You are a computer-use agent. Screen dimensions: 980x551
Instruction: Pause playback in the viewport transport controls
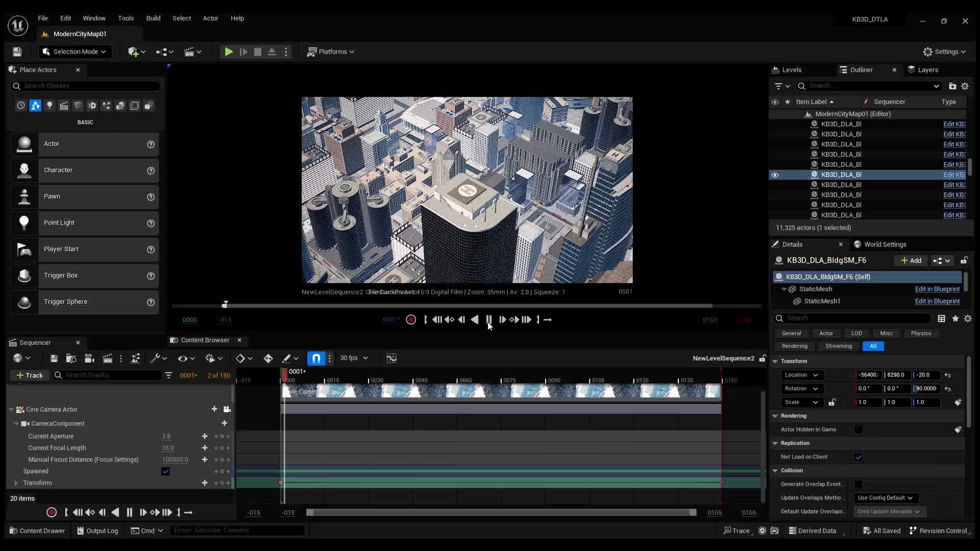[488, 320]
